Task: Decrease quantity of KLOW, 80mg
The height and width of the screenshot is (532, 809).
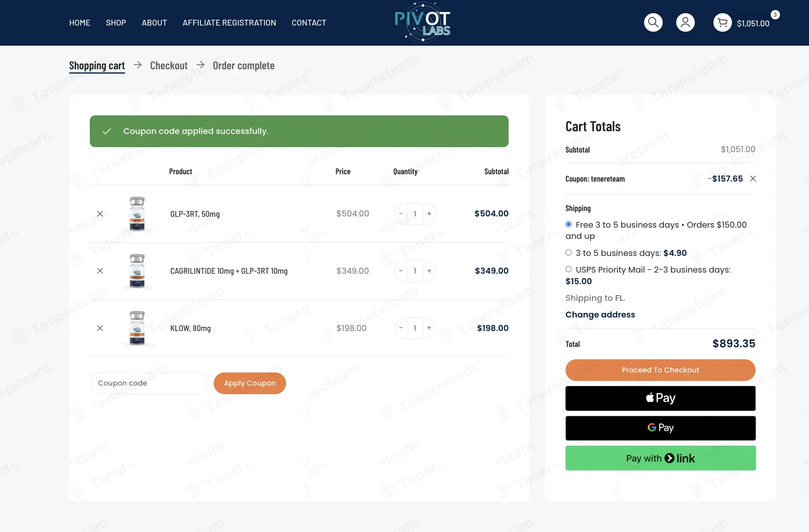Action: tap(401, 328)
